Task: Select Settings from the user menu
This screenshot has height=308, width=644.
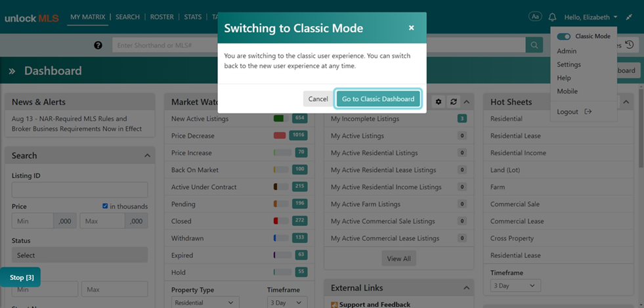Action: point(569,64)
